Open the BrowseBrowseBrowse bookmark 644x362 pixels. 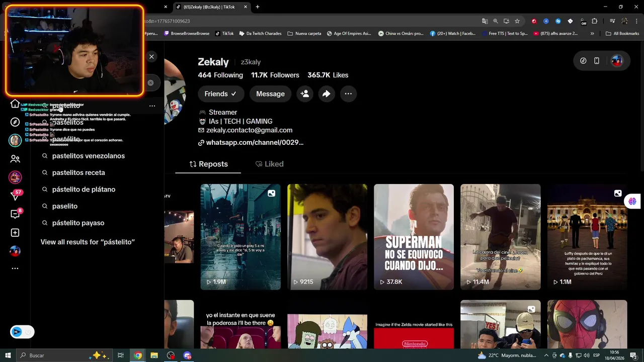click(x=187, y=34)
